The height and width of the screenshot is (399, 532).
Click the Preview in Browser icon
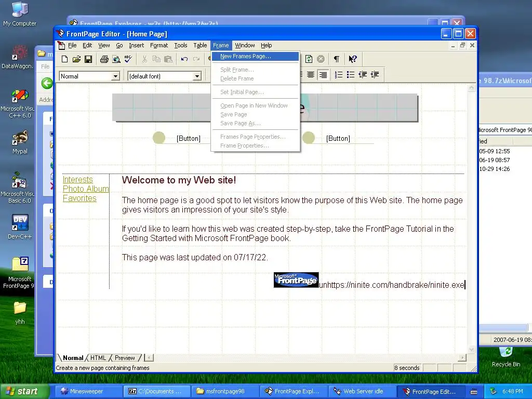[116, 59]
